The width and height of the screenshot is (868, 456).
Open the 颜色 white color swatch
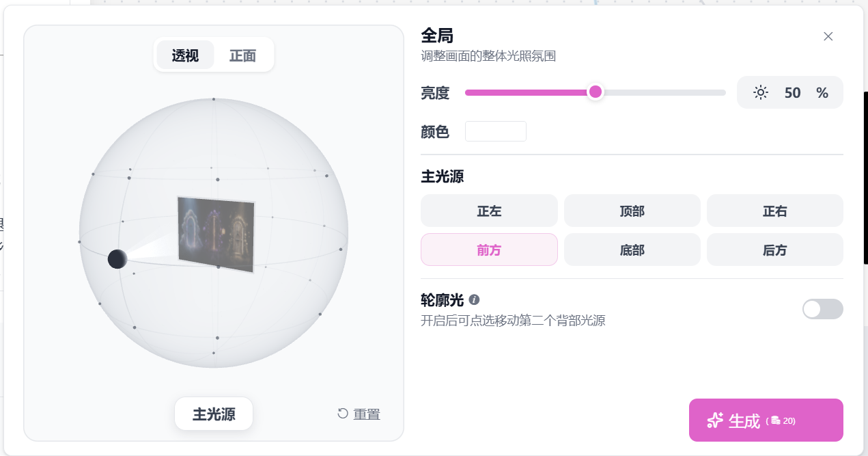pos(496,131)
